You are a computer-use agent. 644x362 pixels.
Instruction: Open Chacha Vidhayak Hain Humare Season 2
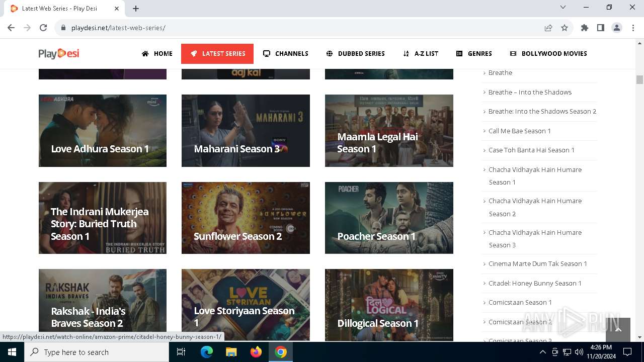click(x=535, y=207)
